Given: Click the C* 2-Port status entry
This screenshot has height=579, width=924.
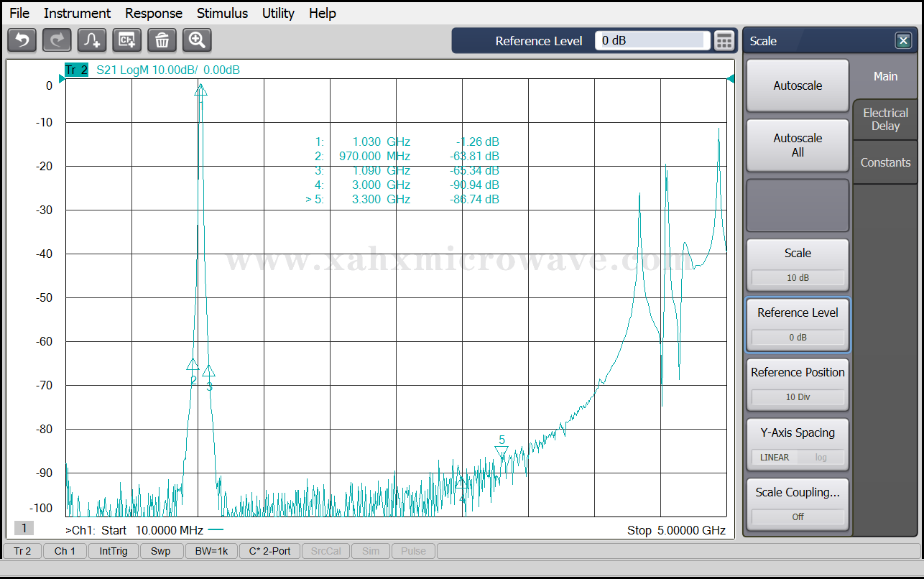Looking at the screenshot, I should (269, 551).
